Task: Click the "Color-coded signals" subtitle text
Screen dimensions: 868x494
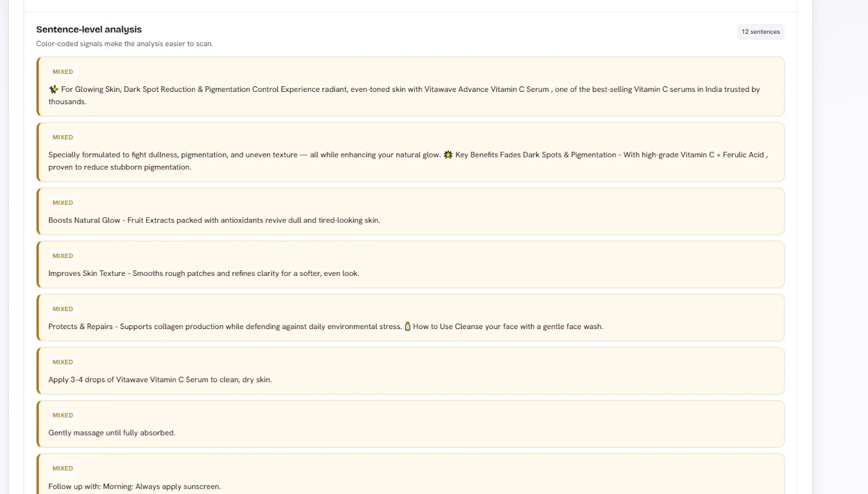Action: coord(125,44)
